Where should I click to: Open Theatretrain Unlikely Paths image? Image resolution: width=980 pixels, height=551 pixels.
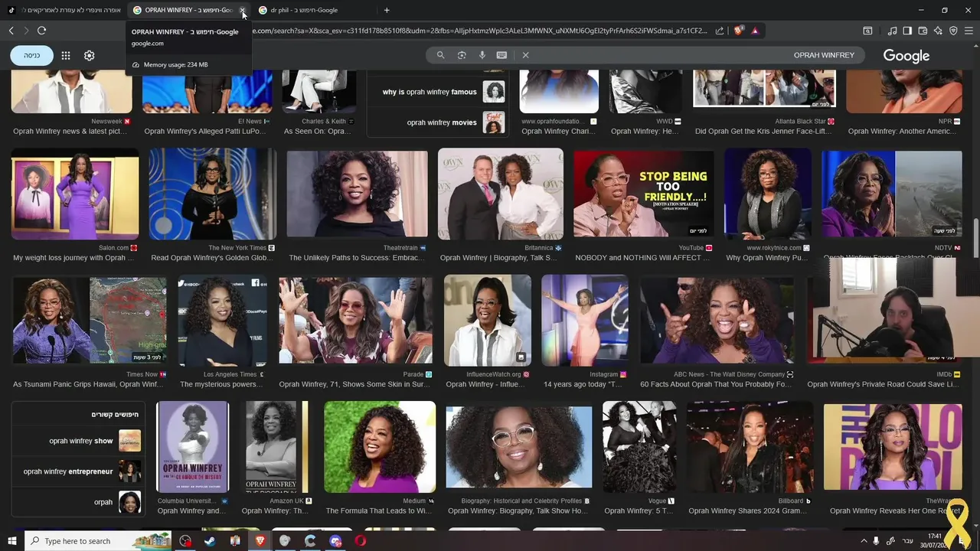pyautogui.click(x=357, y=194)
